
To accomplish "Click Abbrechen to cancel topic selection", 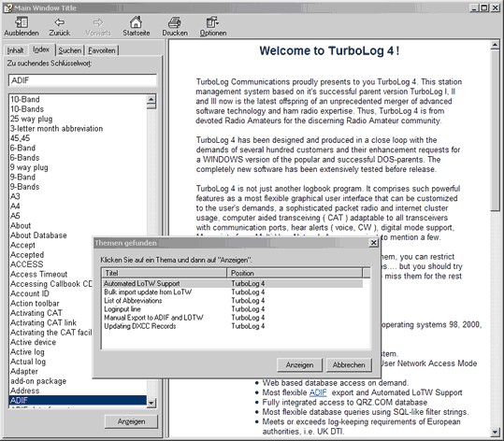I will pos(349,365).
